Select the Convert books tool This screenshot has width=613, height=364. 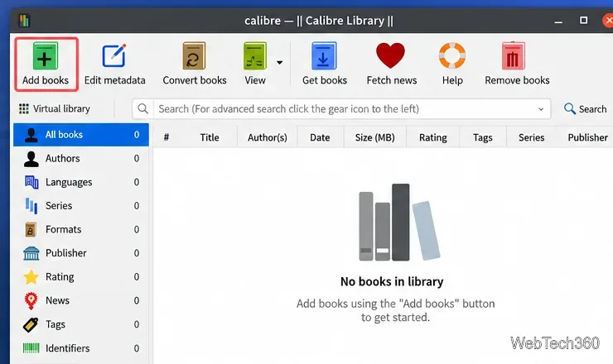195,65
